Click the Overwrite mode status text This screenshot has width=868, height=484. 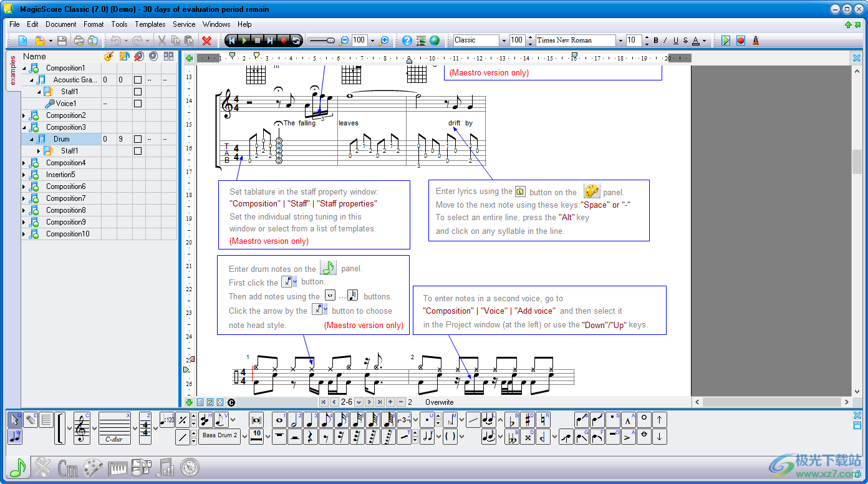pyautogui.click(x=439, y=402)
